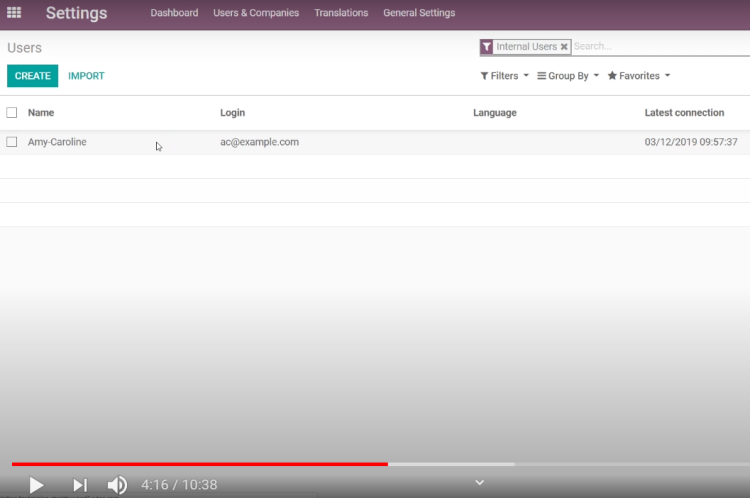750x498 pixels.
Task: Open the General Settings menu
Action: (x=419, y=13)
